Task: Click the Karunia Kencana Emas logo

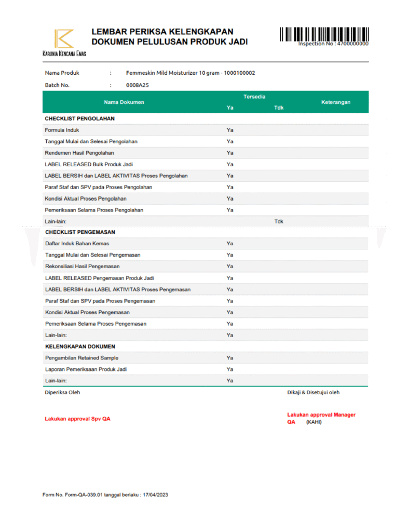Action: tap(64, 42)
